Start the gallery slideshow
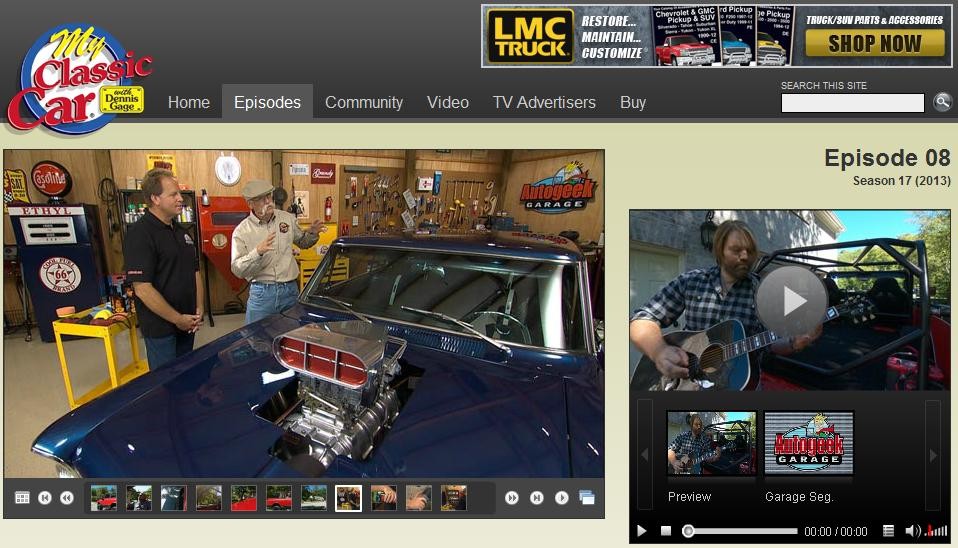This screenshot has width=958, height=548. [561, 498]
